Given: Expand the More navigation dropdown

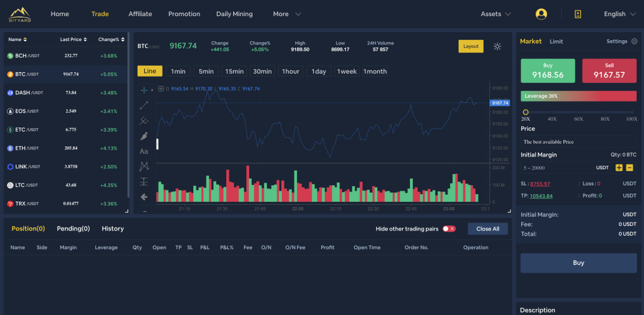Looking at the screenshot, I should click(287, 14).
